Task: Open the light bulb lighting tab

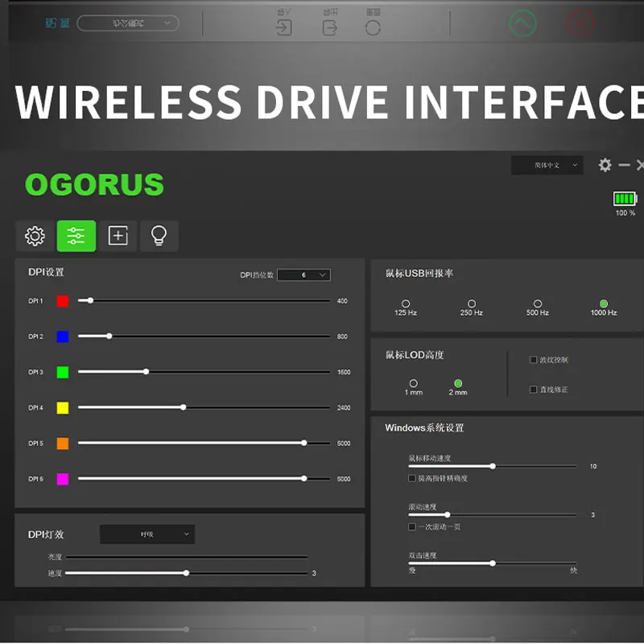Action: pyautogui.click(x=159, y=236)
